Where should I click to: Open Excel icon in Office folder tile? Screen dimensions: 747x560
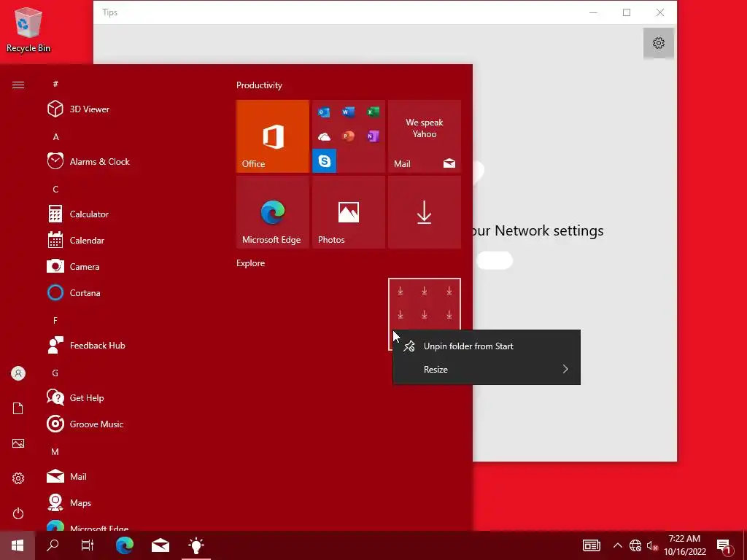coord(373,112)
